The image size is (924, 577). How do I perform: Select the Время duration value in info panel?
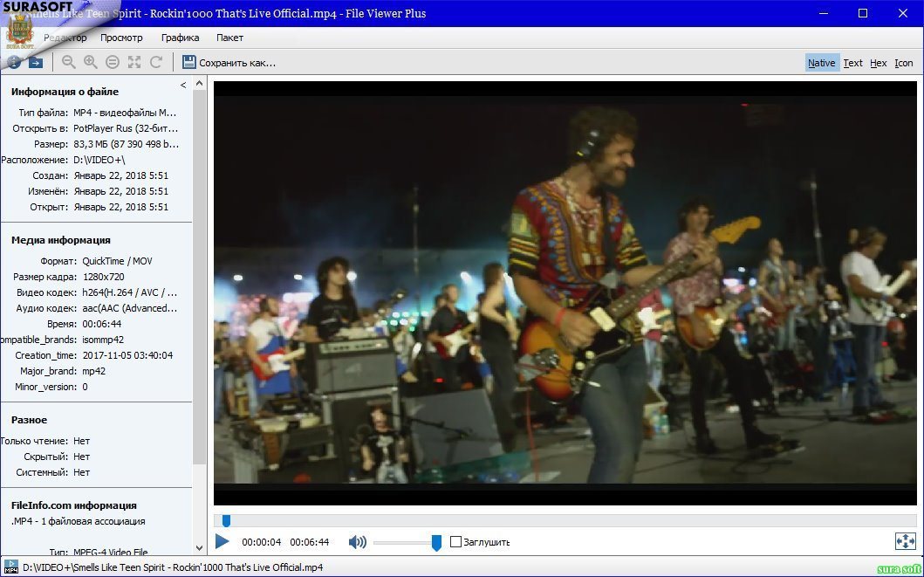[x=102, y=324]
